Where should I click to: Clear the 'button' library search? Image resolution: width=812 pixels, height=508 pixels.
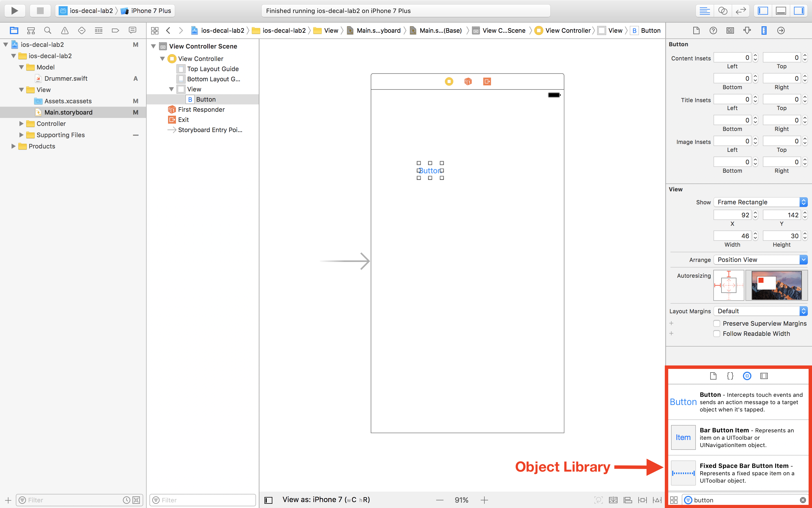(803, 500)
